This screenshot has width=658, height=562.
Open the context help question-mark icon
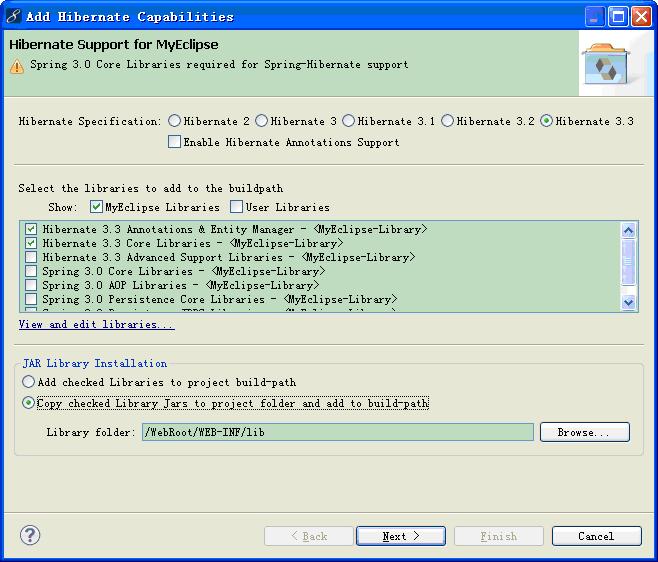30,535
